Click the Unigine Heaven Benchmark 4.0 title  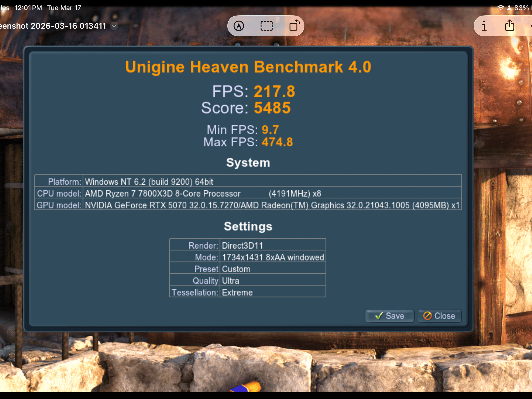(248, 67)
